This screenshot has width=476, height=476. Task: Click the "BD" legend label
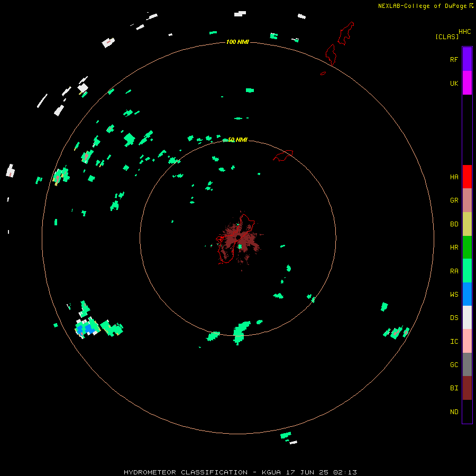click(454, 224)
